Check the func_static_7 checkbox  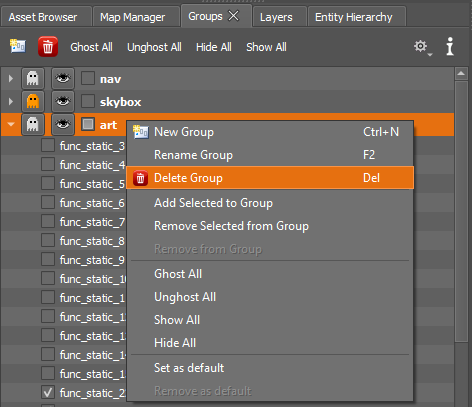[x=48, y=221]
